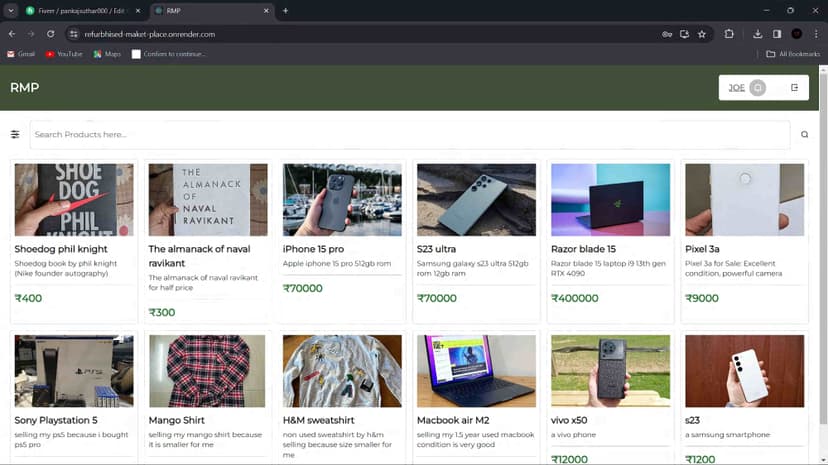Click the page vertical scrollbar
Screen dimensions: 828x465
[x=823, y=248]
